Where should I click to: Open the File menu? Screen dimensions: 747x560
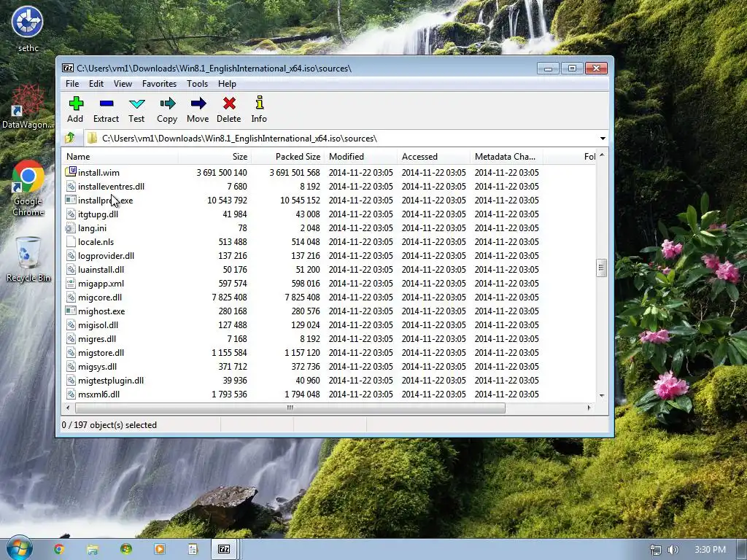click(x=72, y=83)
